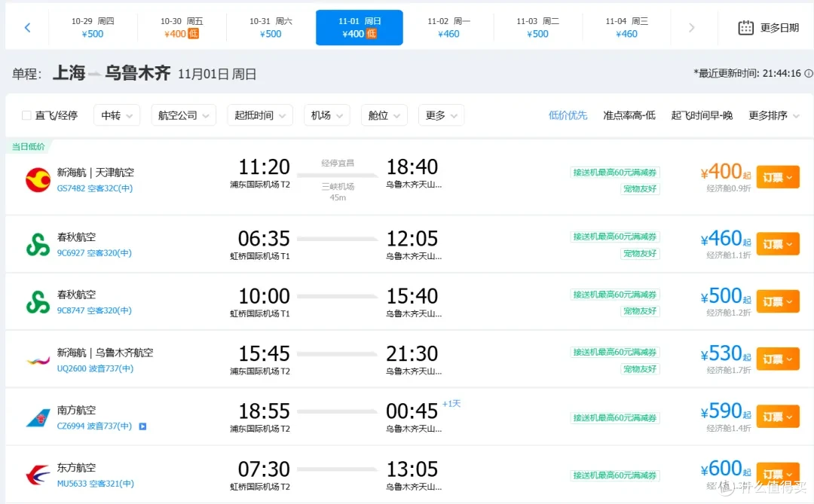Open flight details link GS7482 空客32C(中)
This screenshot has height=504, width=814.
94,188
